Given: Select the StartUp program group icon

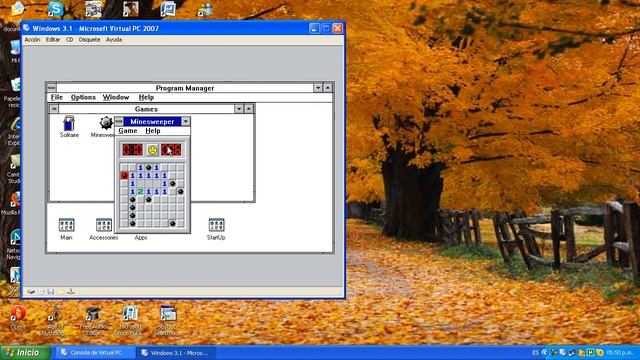Looking at the screenshot, I should coord(216,229).
